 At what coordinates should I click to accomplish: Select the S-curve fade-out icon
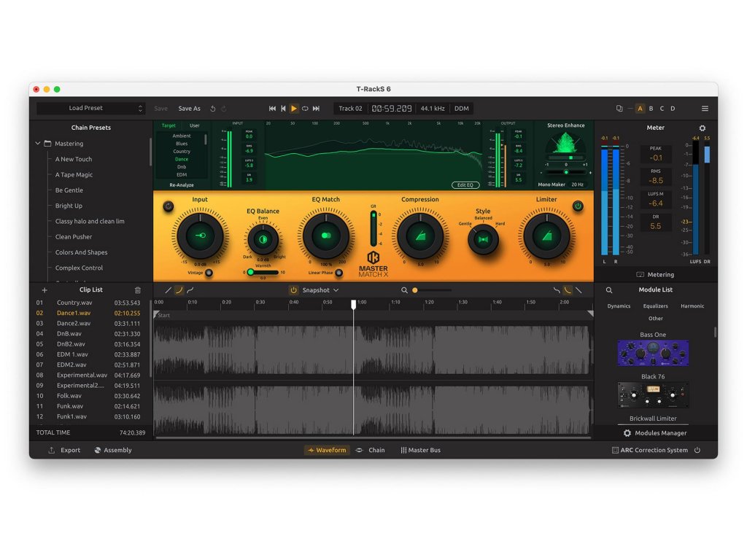coord(557,290)
